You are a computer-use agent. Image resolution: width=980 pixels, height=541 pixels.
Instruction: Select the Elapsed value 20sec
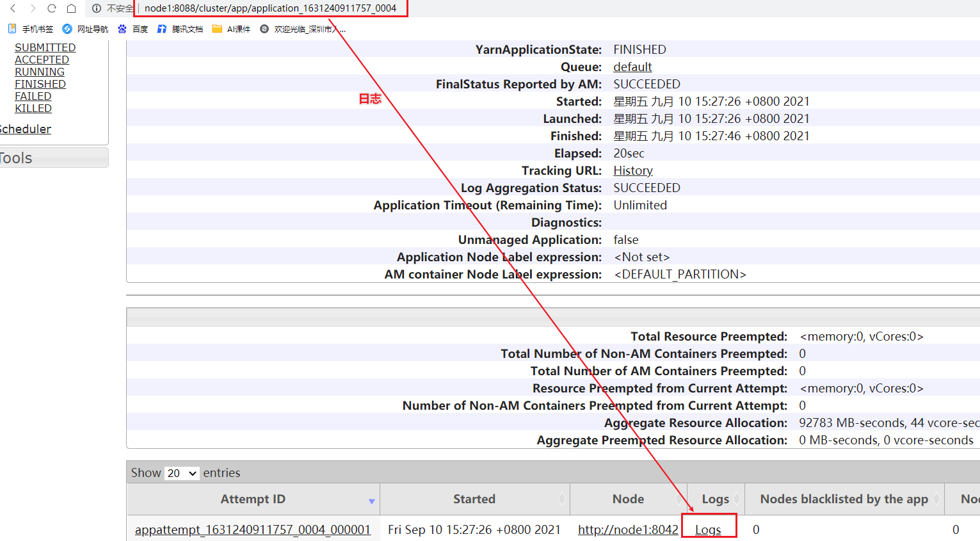pos(629,153)
